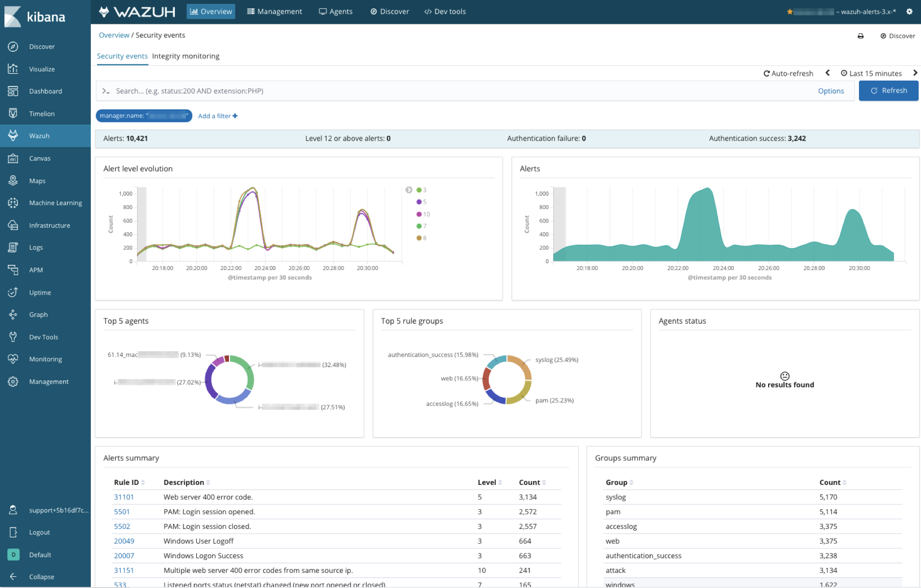
Task: Click the print icon near Discover
Action: [860, 36]
